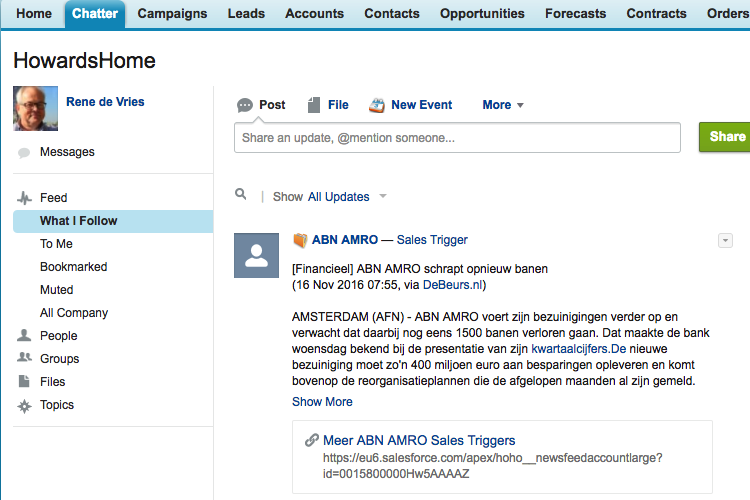Viewport: 750px width, 500px height.
Task: Click the HowardsHome page title
Action: click(85, 61)
